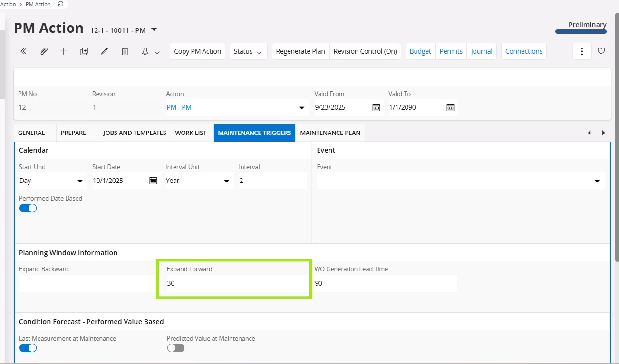The width and height of the screenshot is (619, 364).
Task: Open the Permits link
Action: (451, 51)
